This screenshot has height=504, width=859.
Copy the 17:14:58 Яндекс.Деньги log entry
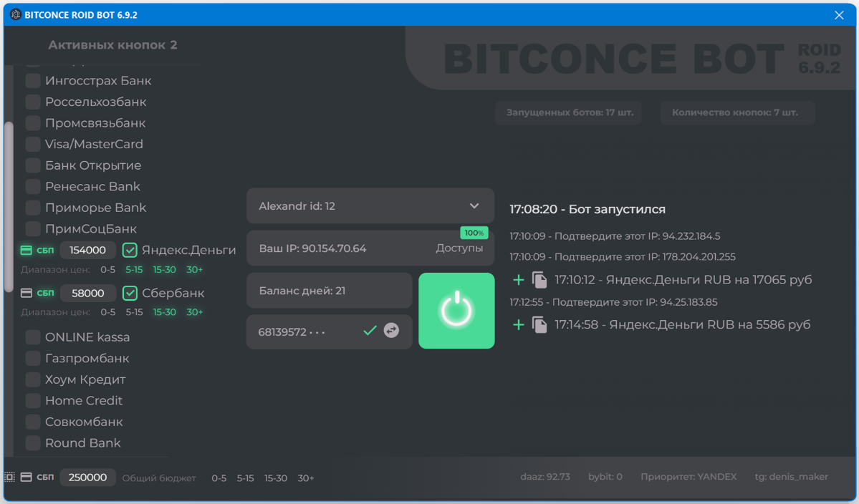[x=539, y=325]
